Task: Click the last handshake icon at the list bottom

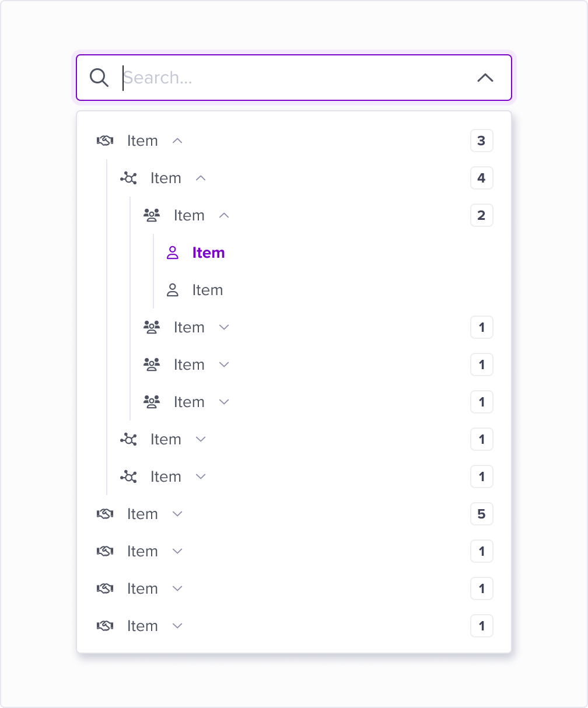Action: pyautogui.click(x=105, y=626)
